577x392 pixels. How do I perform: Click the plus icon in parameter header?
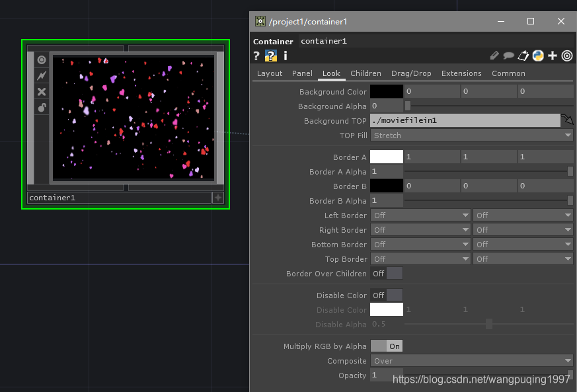tap(553, 56)
